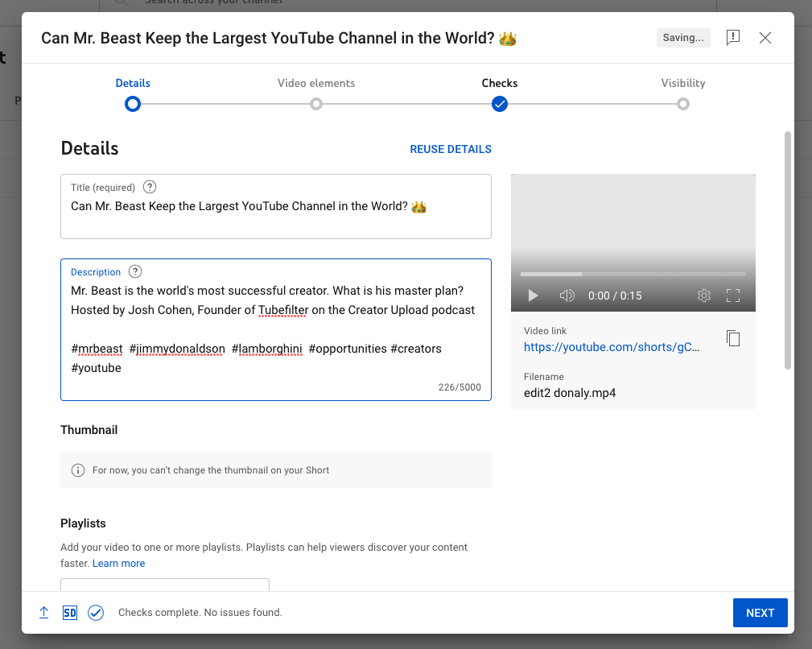
Task: Click the filename "edit2 donaly.mp4"
Action: [x=569, y=393]
